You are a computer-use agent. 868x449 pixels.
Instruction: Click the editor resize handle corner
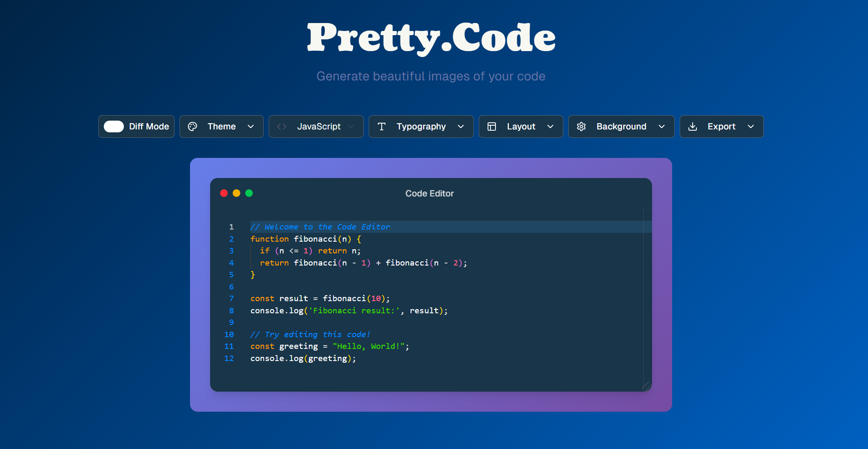coord(647,386)
